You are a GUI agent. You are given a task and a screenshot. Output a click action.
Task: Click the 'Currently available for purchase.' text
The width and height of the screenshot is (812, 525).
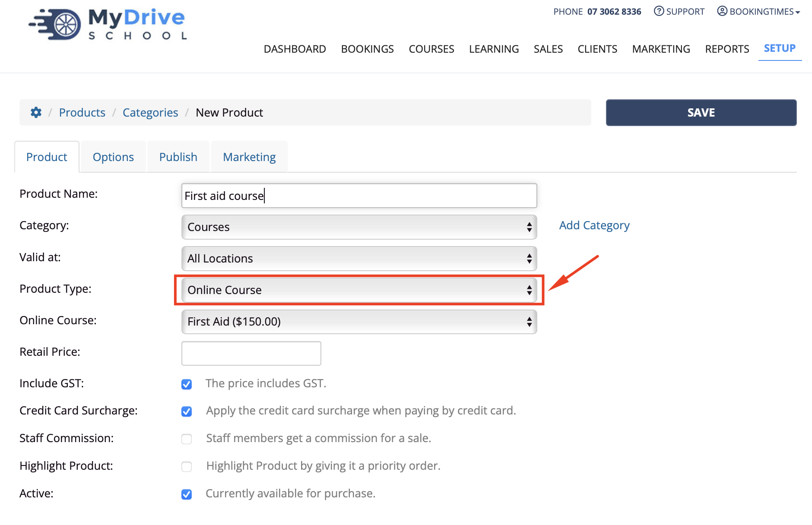tap(290, 493)
